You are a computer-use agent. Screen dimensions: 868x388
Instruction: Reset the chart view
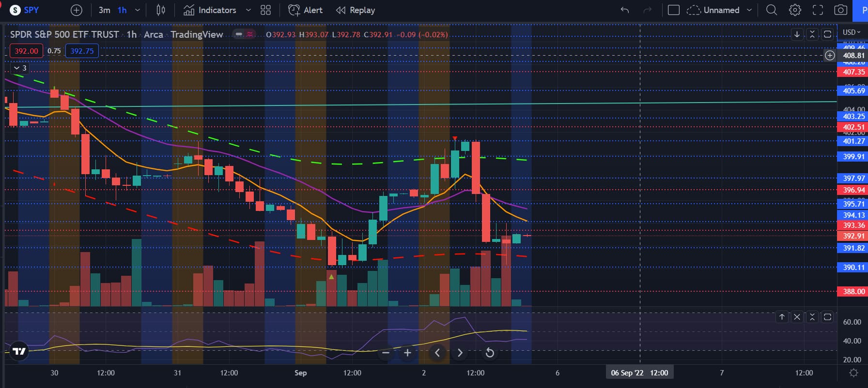pyautogui.click(x=490, y=353)
